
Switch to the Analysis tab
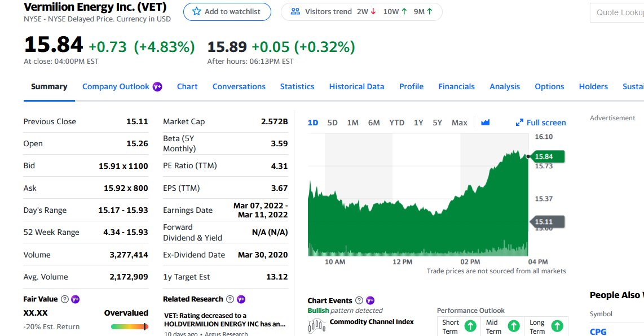click(x=505, y=86)
